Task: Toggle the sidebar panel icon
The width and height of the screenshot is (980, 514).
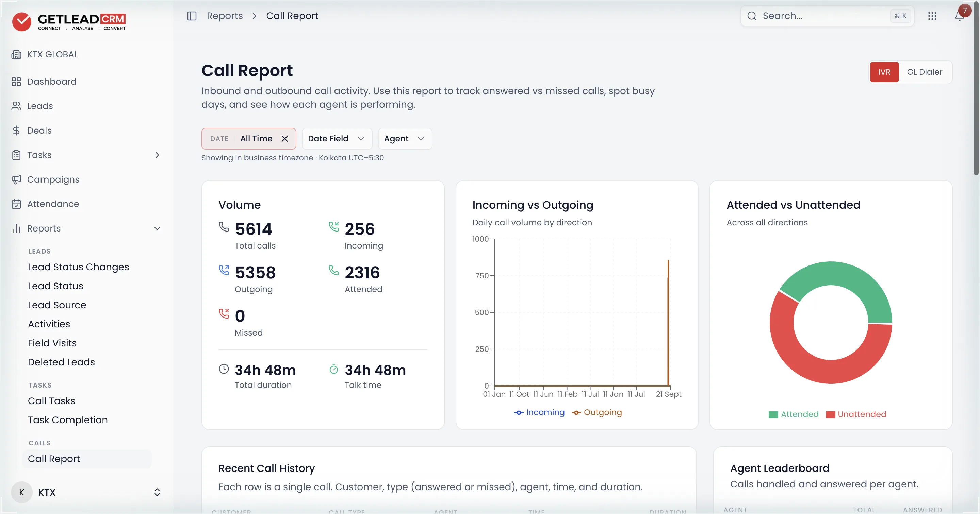Action: click(192, 16)
